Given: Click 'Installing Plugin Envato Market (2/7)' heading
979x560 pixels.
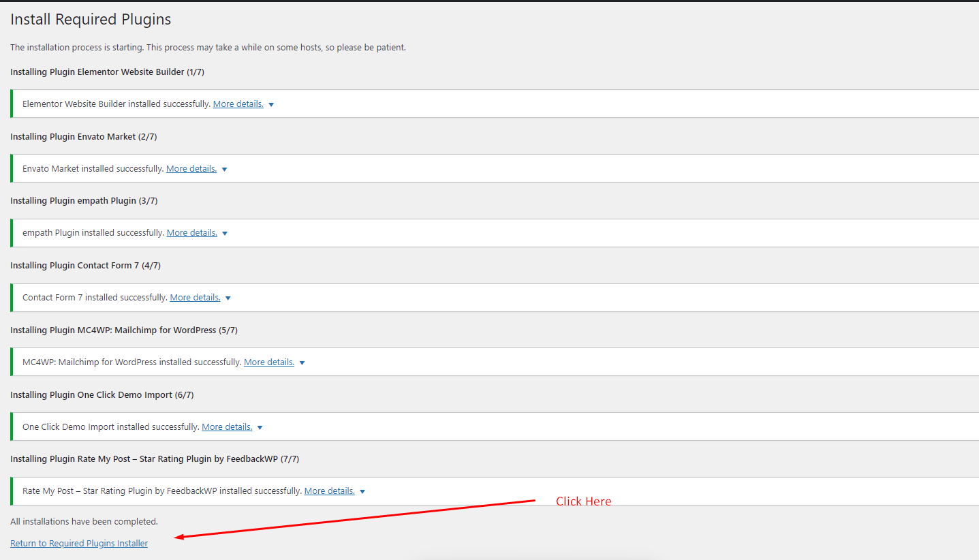Looking at the screenshot, I should pos(84,137).
